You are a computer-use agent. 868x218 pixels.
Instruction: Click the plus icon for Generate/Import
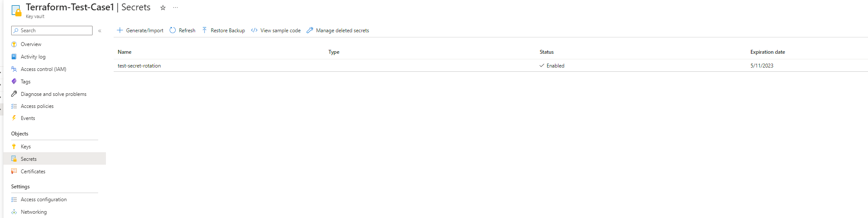[120, 30]
